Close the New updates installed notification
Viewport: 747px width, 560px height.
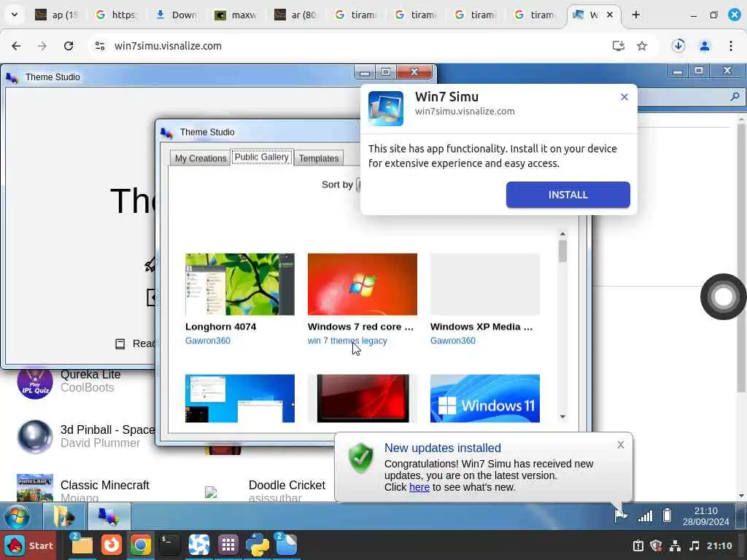(620, 445)
